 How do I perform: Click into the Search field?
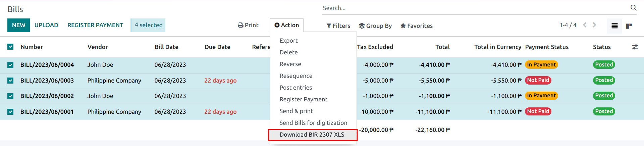click(x=470, y=8)
